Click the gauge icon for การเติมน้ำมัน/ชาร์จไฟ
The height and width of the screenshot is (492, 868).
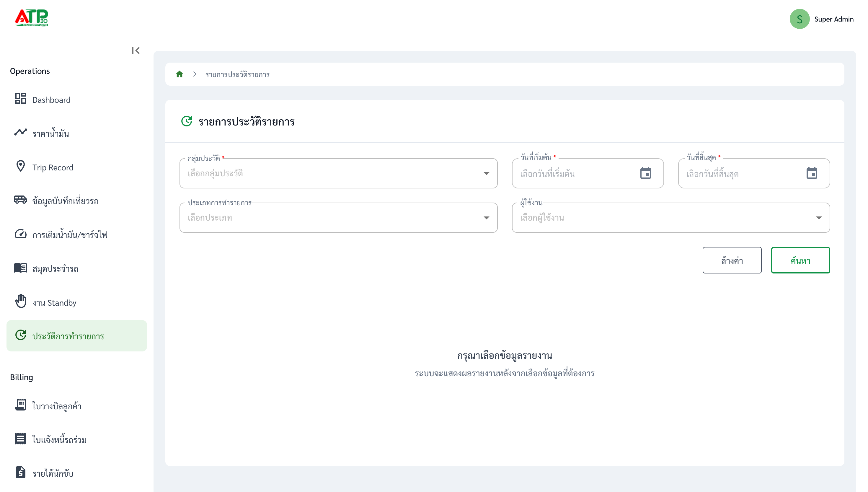click(x=21, y=234)
